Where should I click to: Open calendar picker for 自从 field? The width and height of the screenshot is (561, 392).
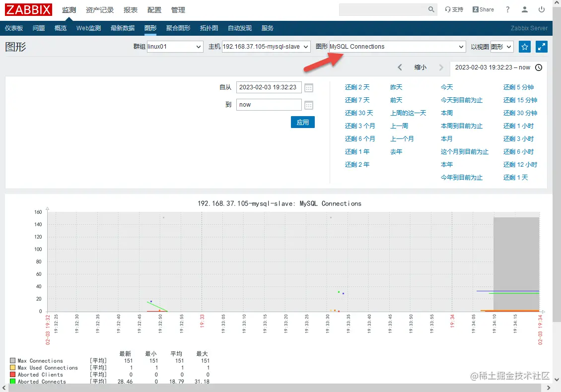[x=309, y=88]
